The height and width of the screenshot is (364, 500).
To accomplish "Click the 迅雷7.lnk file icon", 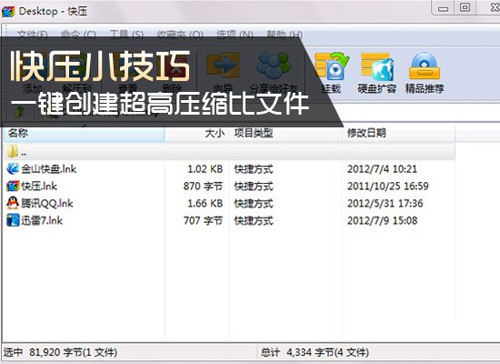I will [13, 220].
